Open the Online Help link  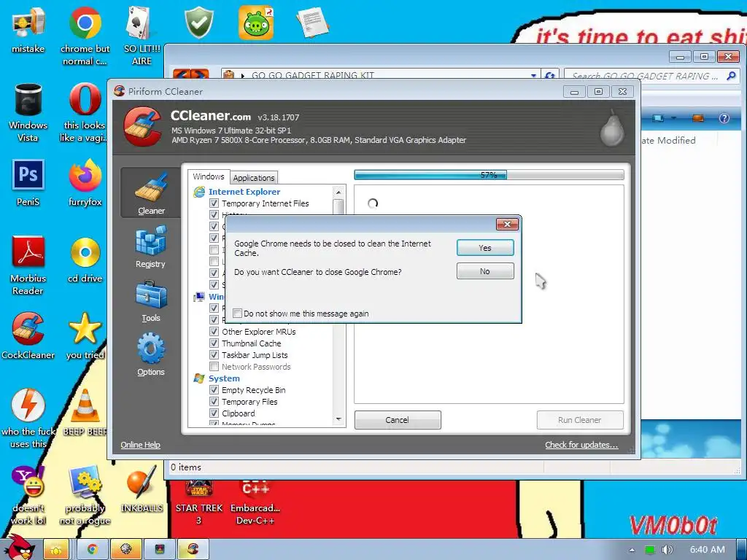tap(140, 445)
